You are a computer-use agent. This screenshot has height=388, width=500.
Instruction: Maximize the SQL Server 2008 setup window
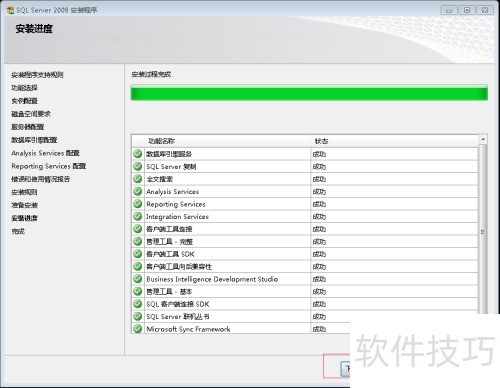pos(467,10)
